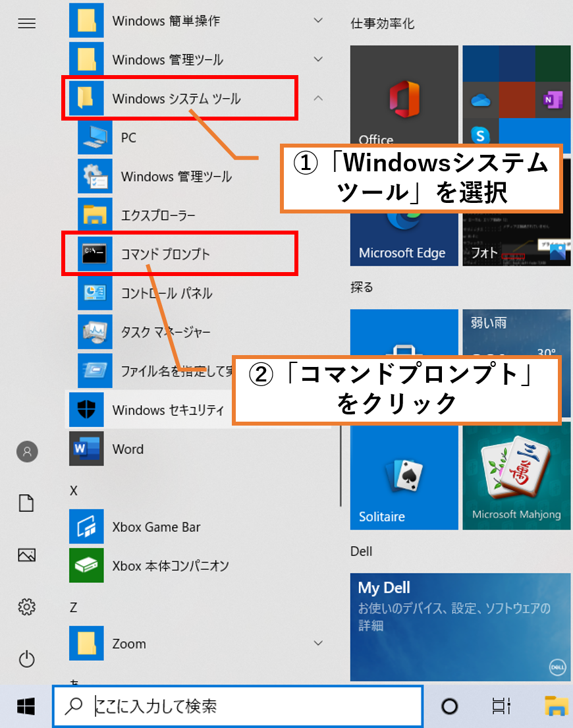Click the ファイル名を指定して実行 icon
The height and width of the screenshot is (728, 573).
[x=95, y=371]
